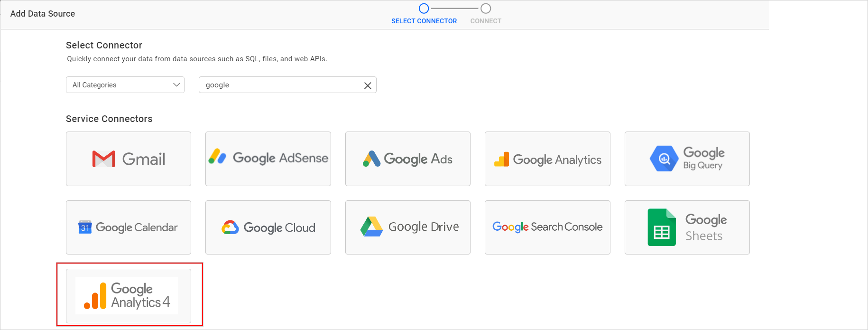Click the Add Data Source title
The width and height of the screenshot is (868, 330).
point(43,14)
